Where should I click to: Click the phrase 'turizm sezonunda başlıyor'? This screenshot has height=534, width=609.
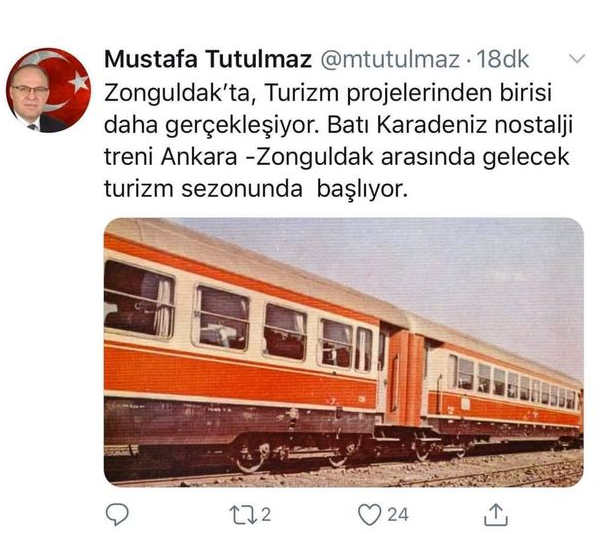point(256,189)
